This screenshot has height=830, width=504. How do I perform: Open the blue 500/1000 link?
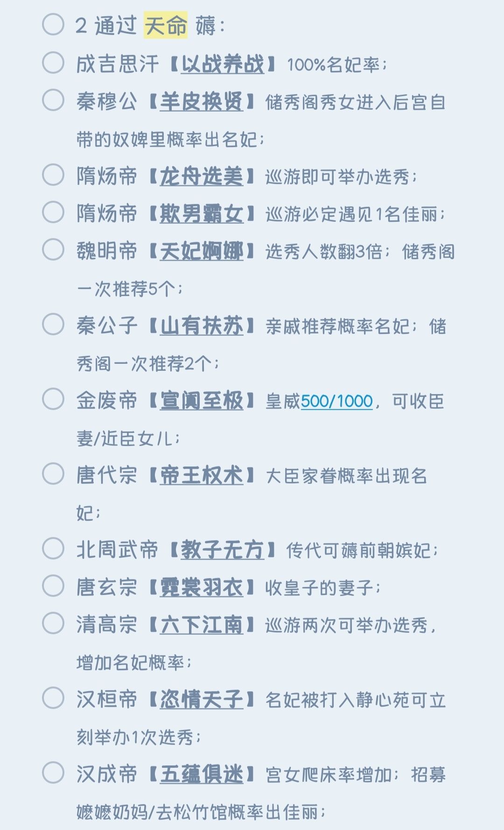point(336,401)
